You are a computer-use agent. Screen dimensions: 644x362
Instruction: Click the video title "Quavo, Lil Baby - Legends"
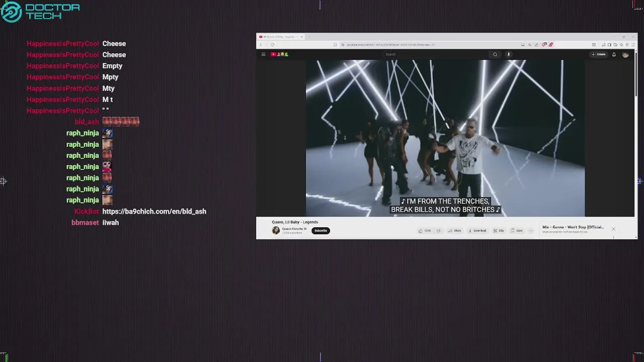[295, 222]
